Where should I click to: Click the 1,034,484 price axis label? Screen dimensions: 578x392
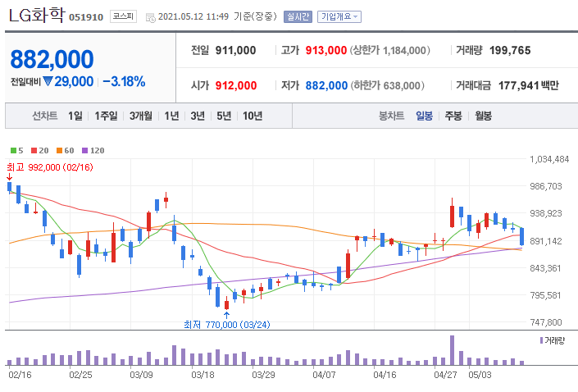click(x=549, y=159)
